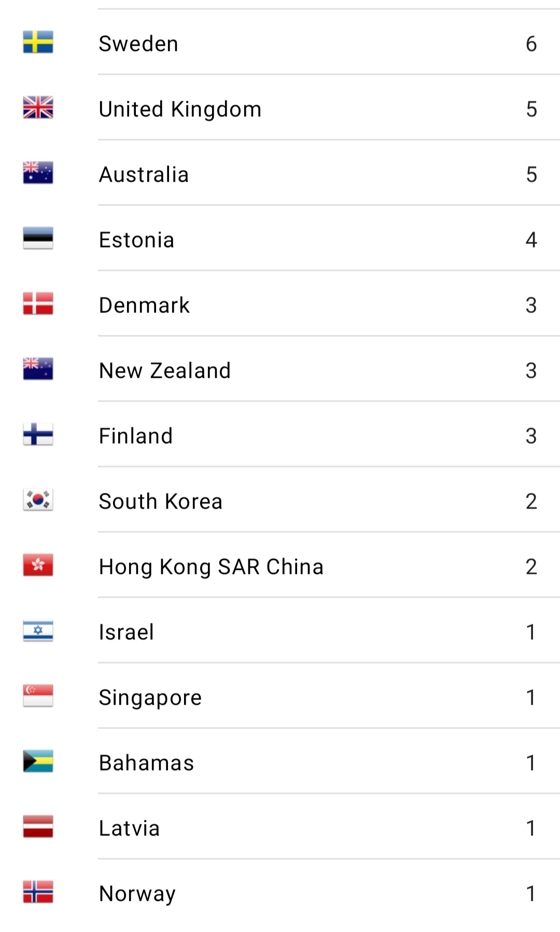Tap the Israel flag icon
The height and width of the screenshot is (932, 560).
tap(38, 631)
